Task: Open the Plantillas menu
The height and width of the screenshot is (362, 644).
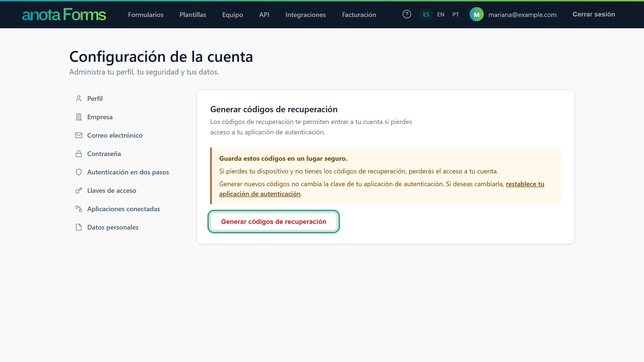Action: 193,15
